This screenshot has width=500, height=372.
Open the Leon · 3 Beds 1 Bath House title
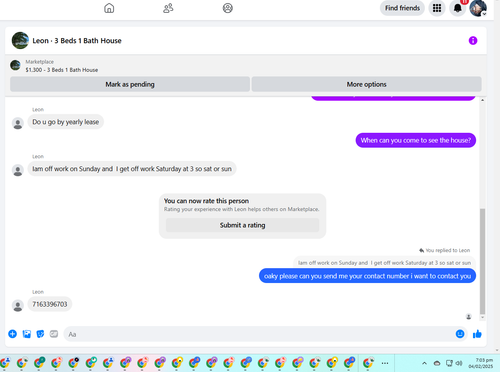[77, 41]
